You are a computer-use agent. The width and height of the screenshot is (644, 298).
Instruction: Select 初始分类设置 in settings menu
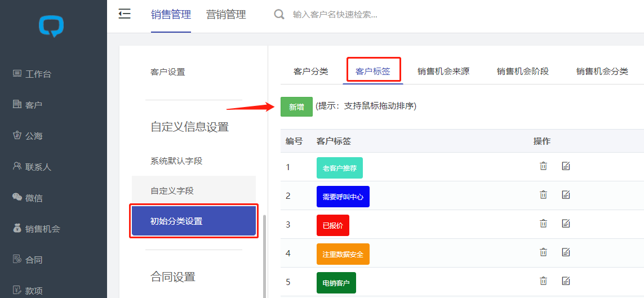point(194,221)
